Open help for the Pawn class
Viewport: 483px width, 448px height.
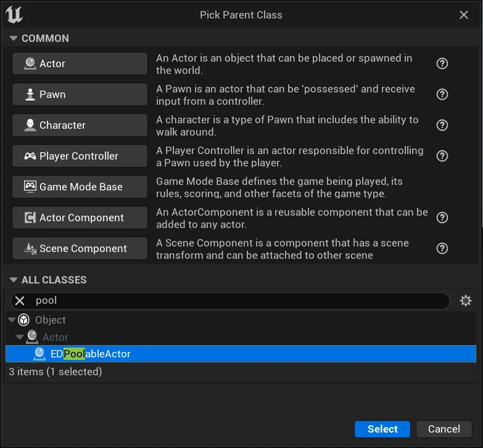pos(442,94)
